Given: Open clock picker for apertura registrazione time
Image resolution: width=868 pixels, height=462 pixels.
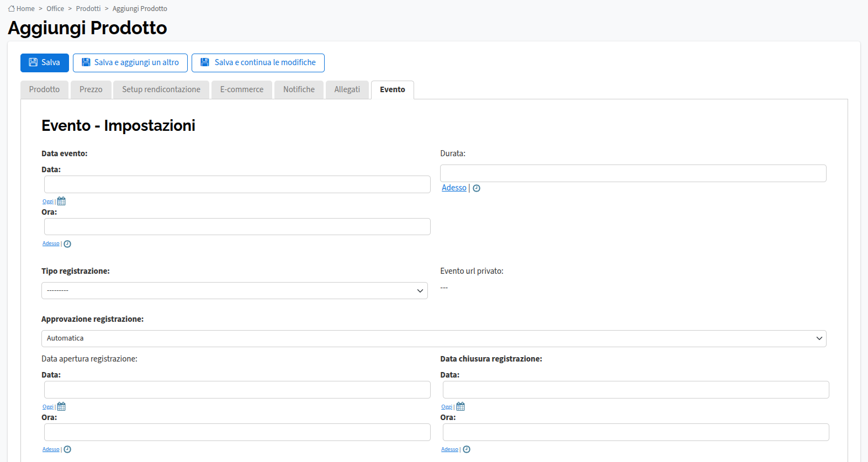Looking at the screenshot, I should [x=67, y=449].
